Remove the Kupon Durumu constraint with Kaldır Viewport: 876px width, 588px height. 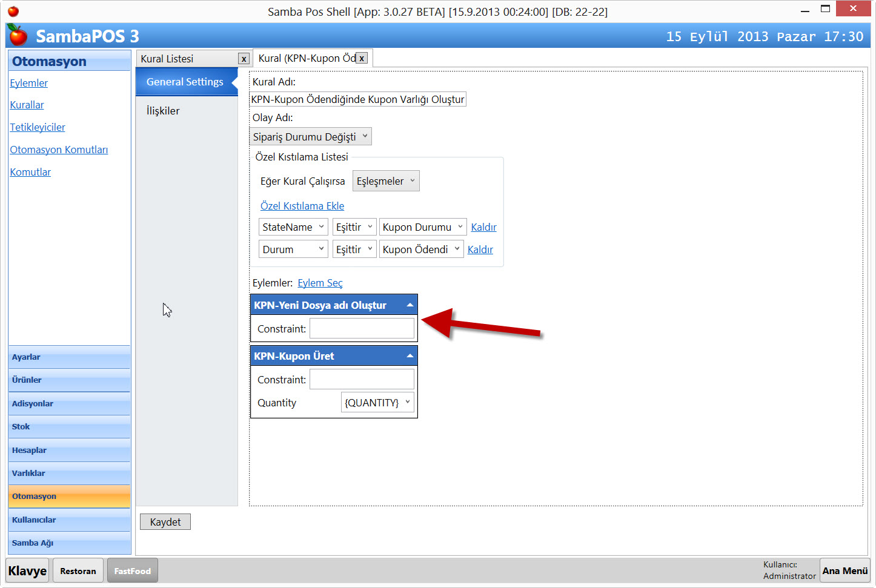(x=483, y=227)
